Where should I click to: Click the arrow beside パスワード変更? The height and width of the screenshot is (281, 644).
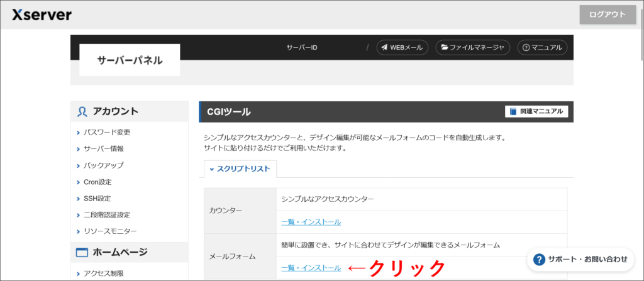click(x=78, y=133)
